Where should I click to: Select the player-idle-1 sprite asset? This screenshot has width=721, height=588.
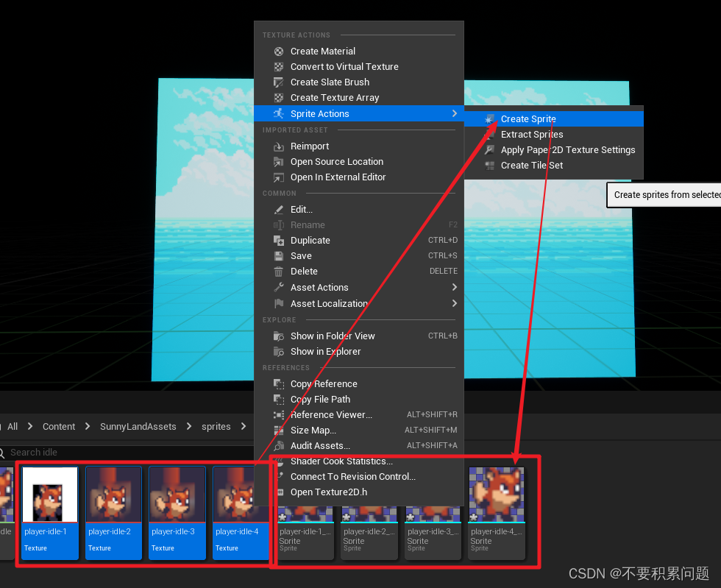(305, 533)
